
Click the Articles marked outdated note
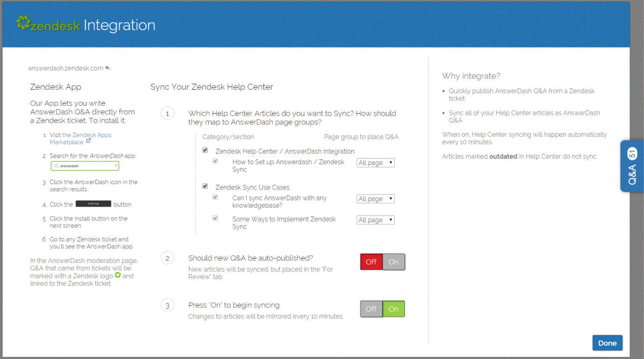pos(520,157)
